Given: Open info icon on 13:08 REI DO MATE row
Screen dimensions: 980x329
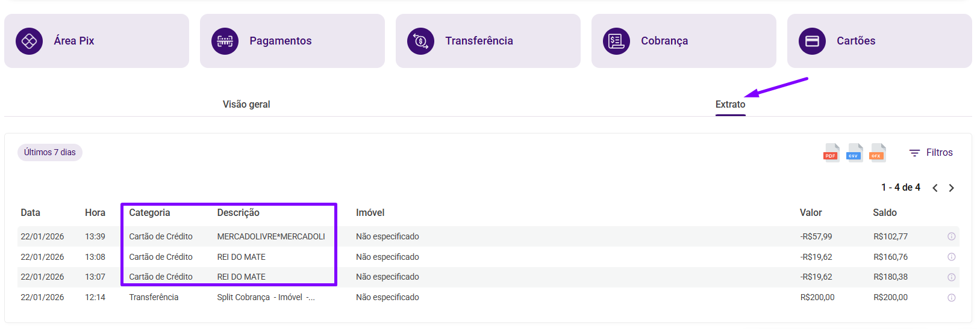Looking at the screenshot, I should pos(952,257).
